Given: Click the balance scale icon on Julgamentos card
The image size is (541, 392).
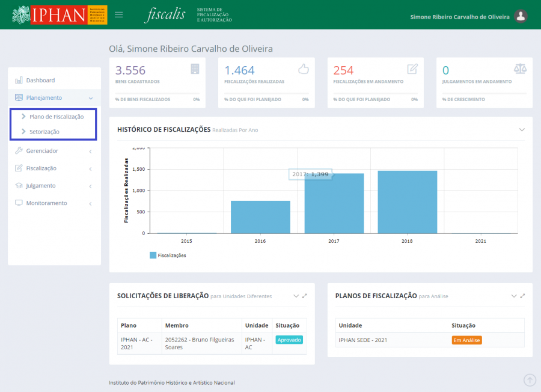Looking at the screenshot, I should pyautogui.click(x=520, y=69).
